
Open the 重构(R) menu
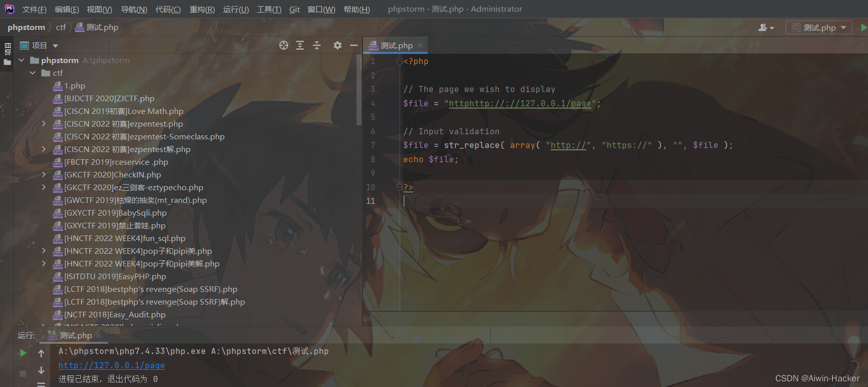pyautogui.click(x=202, y=9)
